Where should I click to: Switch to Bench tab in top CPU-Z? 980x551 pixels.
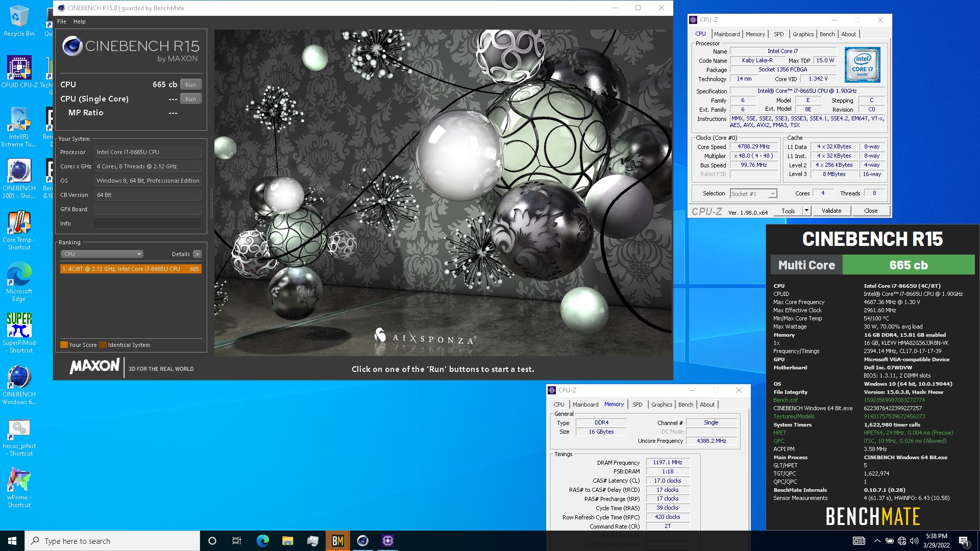click(x=827, y=34)
